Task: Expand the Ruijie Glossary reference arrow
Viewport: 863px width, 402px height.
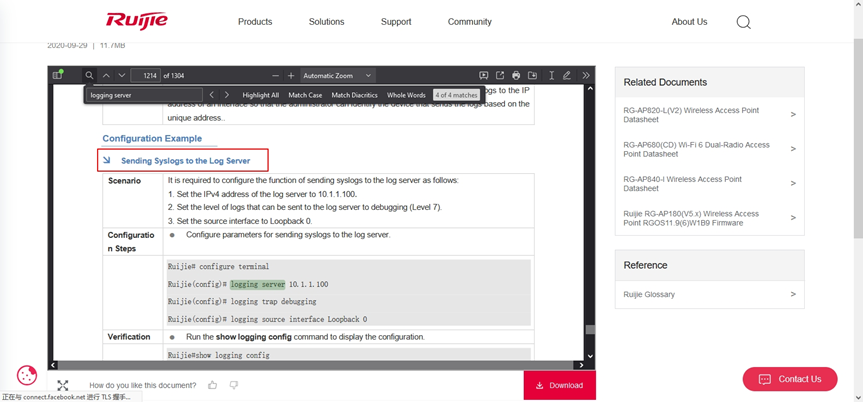Action: (x=793, y=294)
